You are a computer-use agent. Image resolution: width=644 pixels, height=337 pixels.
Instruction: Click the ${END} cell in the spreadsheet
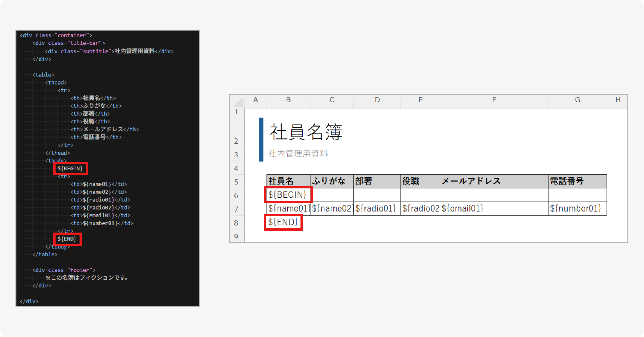(283, 222)
